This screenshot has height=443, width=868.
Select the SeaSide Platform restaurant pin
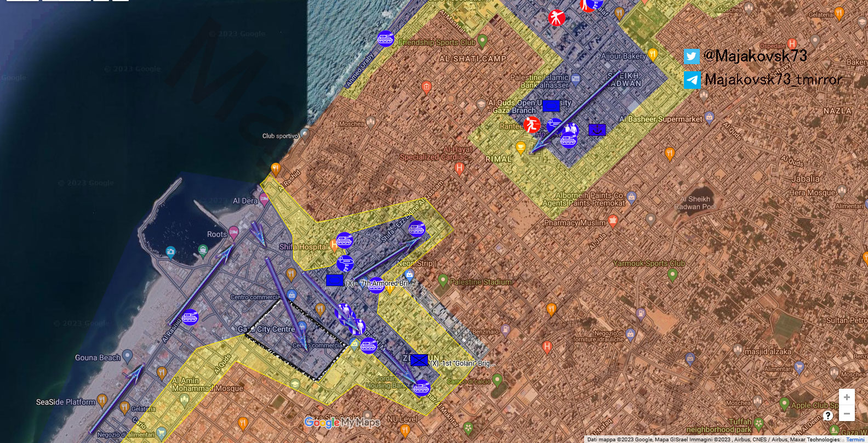(x=102, y=400)
